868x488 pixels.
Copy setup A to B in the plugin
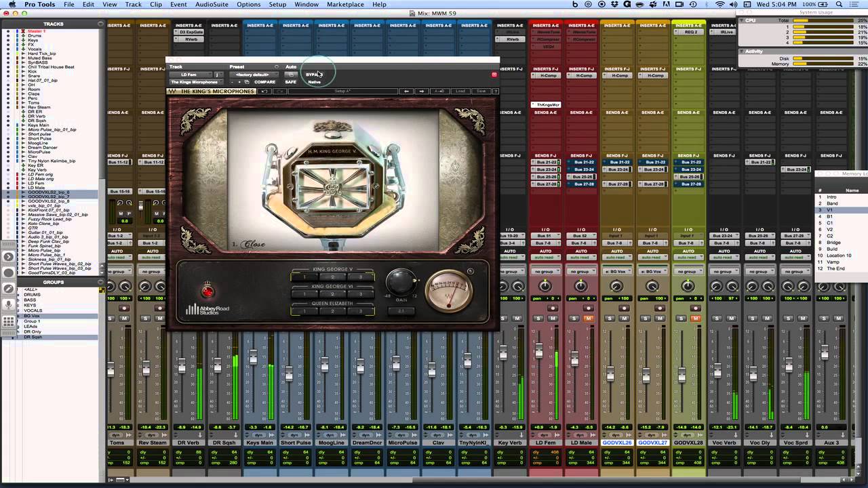coord(439,91)
